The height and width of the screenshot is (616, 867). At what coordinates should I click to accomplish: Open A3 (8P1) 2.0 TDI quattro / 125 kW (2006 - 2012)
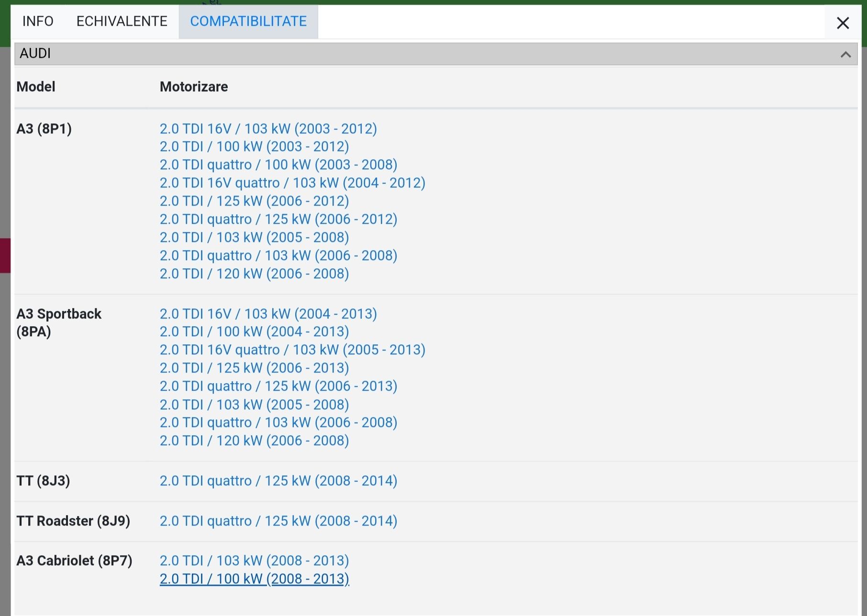pos(278,219)
